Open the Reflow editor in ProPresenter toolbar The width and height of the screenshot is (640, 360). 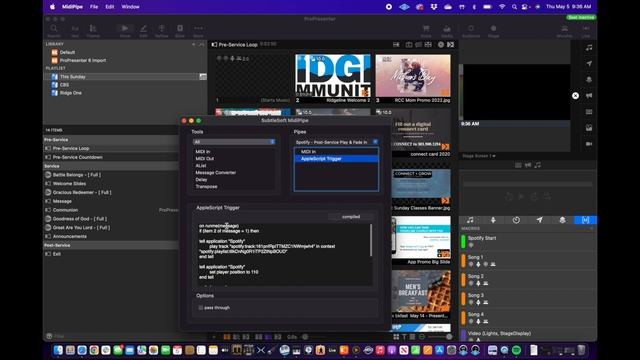(x=162, y=30)
